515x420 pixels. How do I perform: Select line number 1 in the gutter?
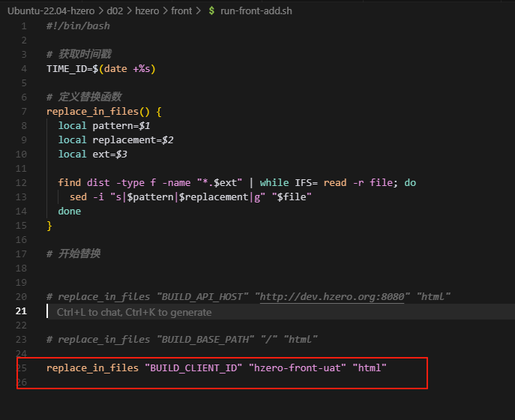tap(24, 26)
